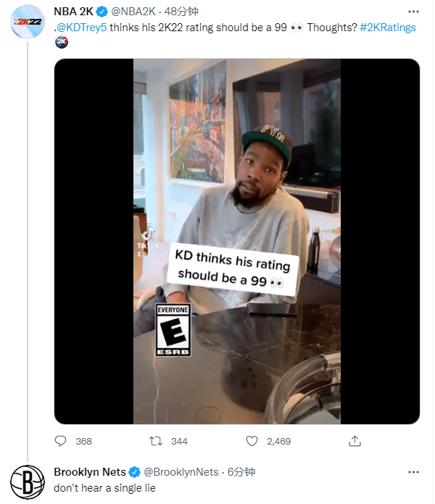
Task: Open the "don't hear a single lie" reply
Action: coord(104,488)
